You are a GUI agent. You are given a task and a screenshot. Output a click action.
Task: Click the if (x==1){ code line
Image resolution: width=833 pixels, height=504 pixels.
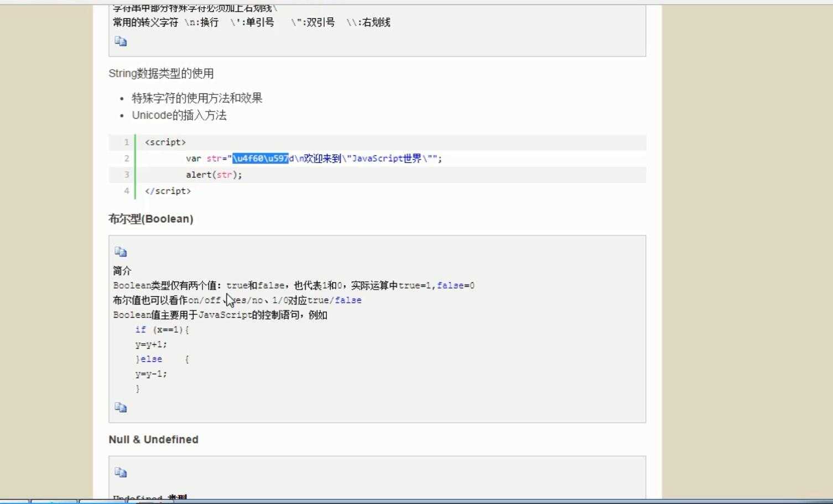click(x=162, y=330)
